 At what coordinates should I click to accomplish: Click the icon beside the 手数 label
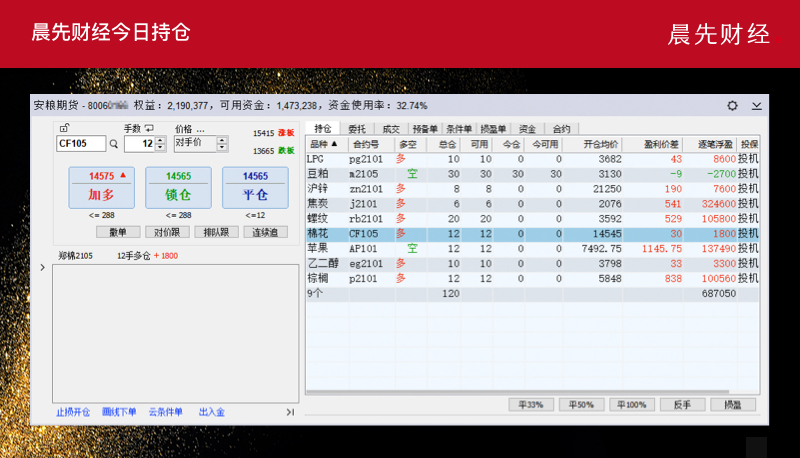149,128
